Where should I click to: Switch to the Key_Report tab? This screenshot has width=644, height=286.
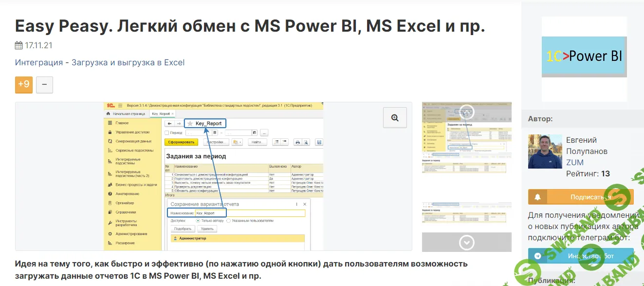click(160, 114)
